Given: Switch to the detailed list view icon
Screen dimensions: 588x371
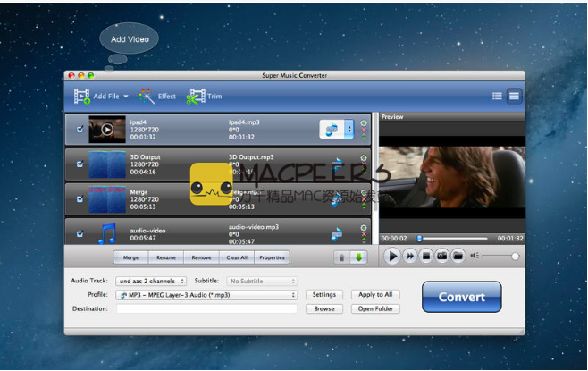Looking at the screenshot, I should pos(514,96).
